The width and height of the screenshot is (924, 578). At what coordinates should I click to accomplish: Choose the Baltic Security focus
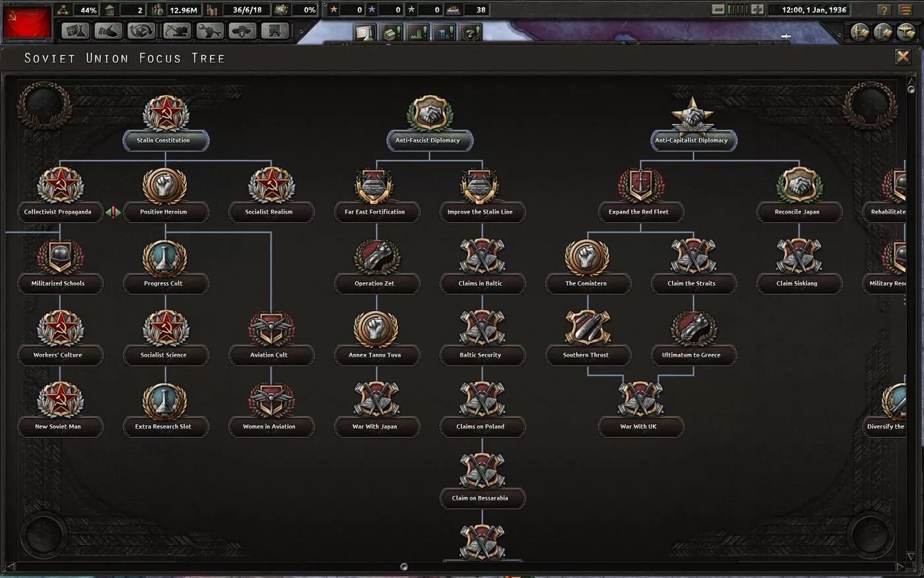pos(482,338)
